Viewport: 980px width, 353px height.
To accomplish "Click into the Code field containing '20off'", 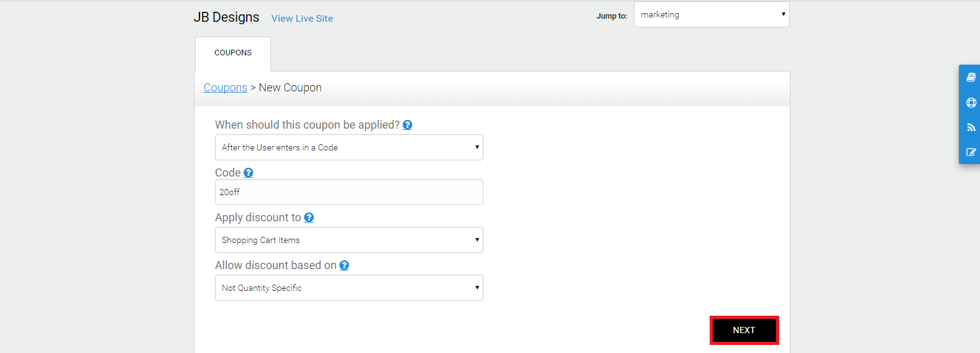I will click(349, 192).
